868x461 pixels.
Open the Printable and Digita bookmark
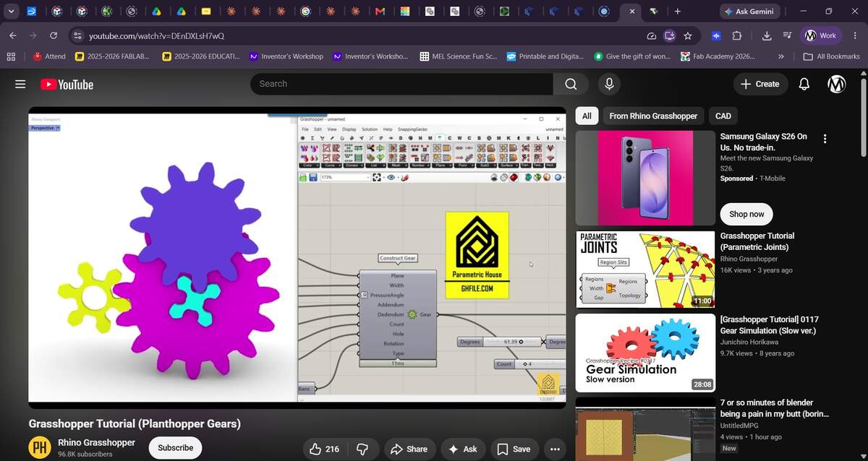(x=545, y=56)
